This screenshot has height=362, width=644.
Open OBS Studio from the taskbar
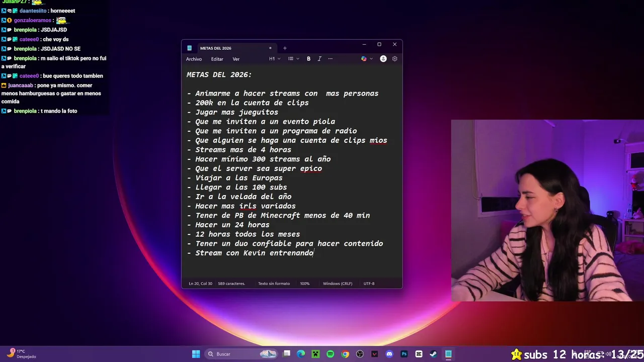pyautogui.click(x=360, y=354)
